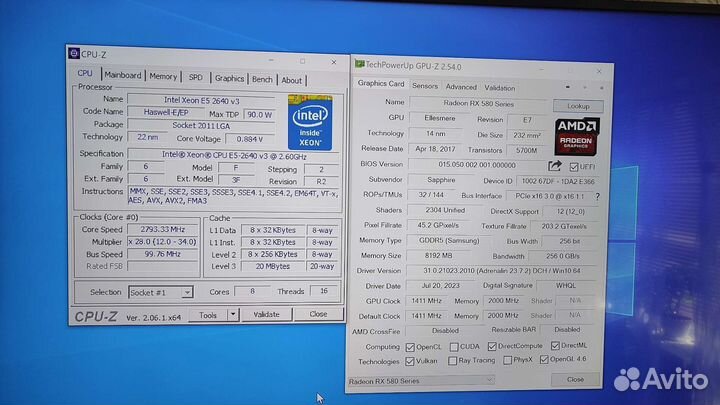Click the Threads count value 16
The image size is (720, 405).
(324, 291)
